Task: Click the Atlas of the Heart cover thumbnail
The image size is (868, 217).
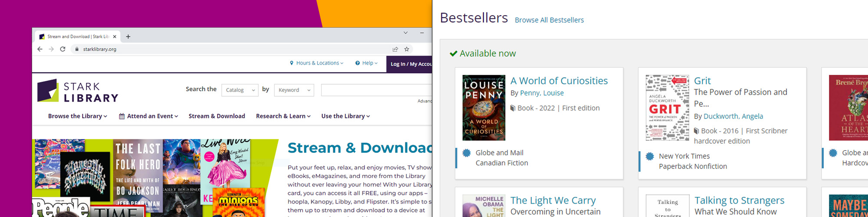Action: (848, 108)
